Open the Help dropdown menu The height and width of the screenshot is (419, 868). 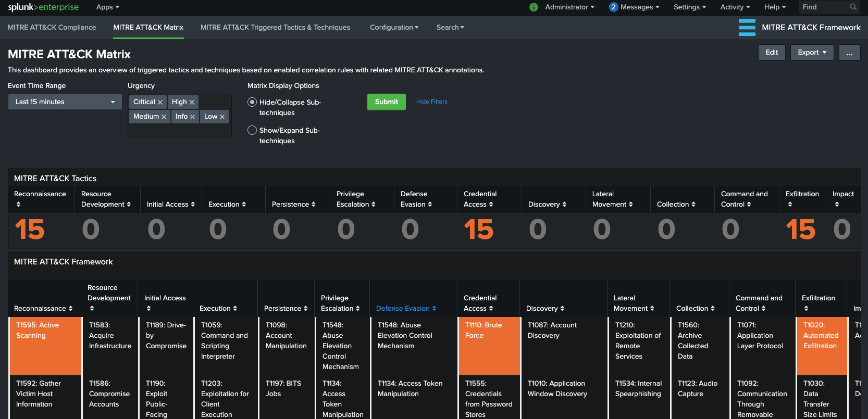pyautogui.click(x=775, y=7)
